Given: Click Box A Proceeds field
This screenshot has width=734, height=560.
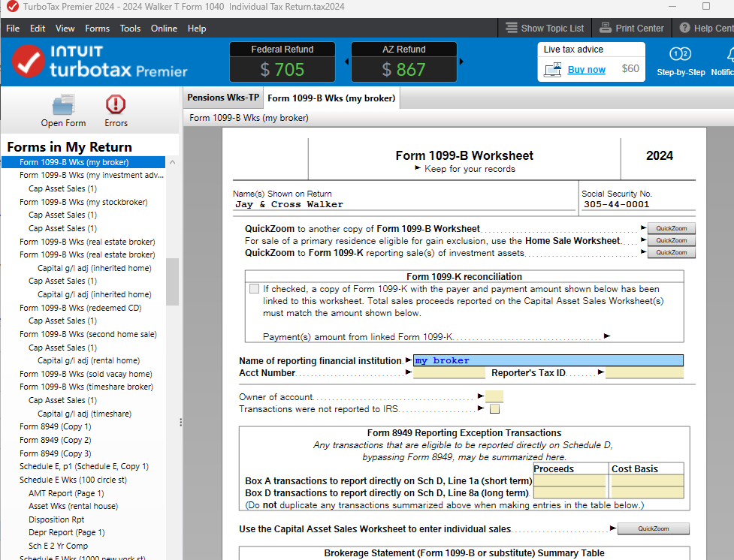Looking at the screenshot, I should tap(569, 480).
